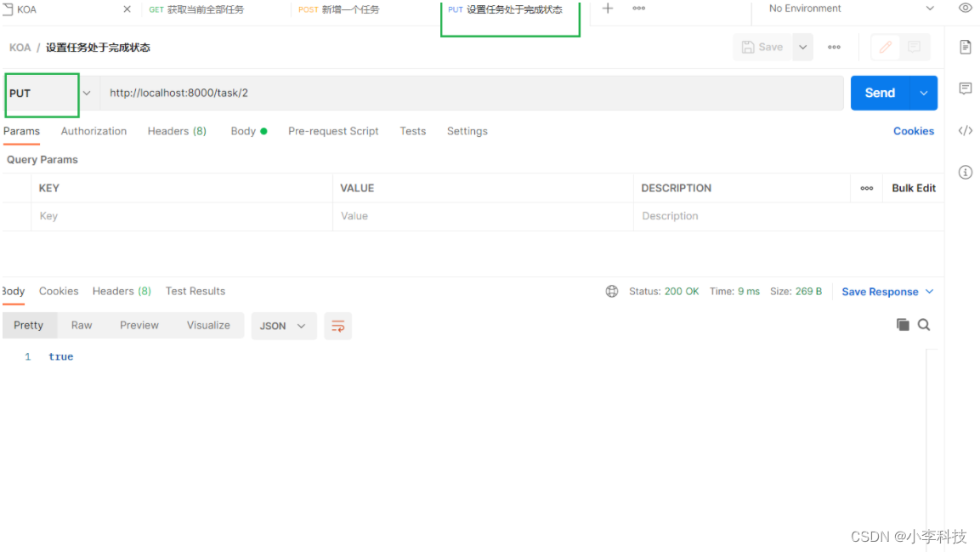
Task: Switch to the Authorization tab
Action: [x=93, y=131]
